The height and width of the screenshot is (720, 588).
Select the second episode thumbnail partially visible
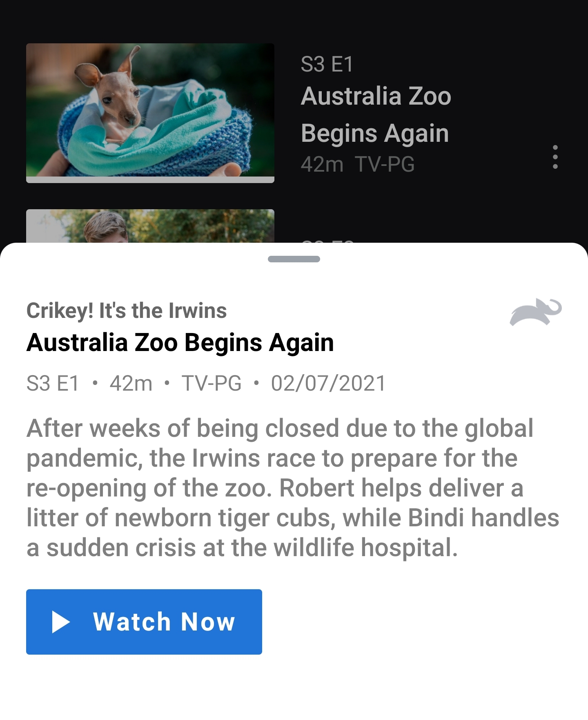coord(150,226)
